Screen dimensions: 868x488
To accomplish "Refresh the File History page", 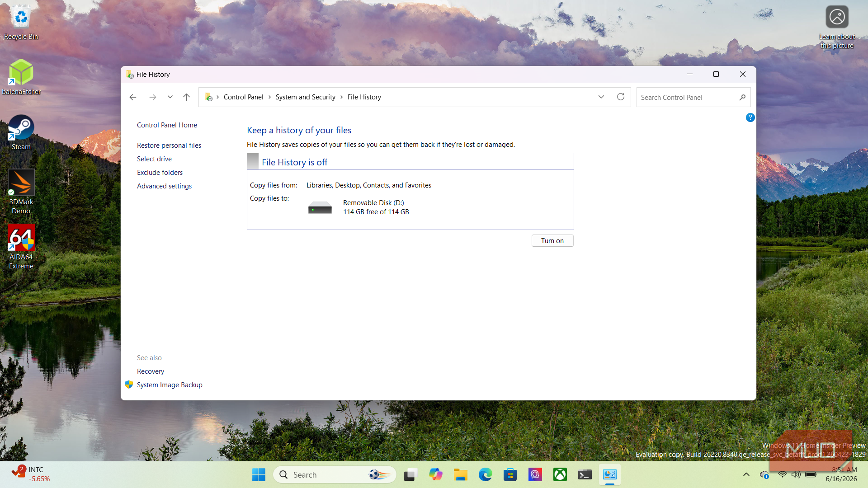I will (621, 97).
